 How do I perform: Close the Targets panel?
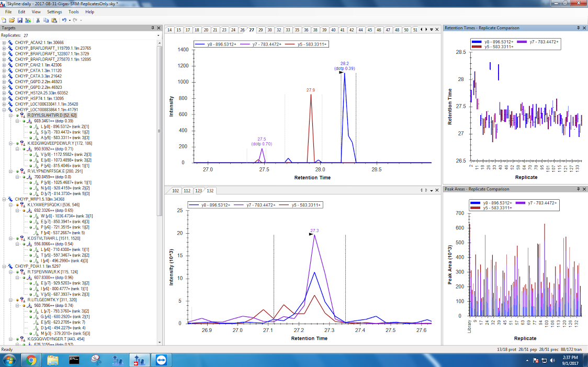coord(159,28)
